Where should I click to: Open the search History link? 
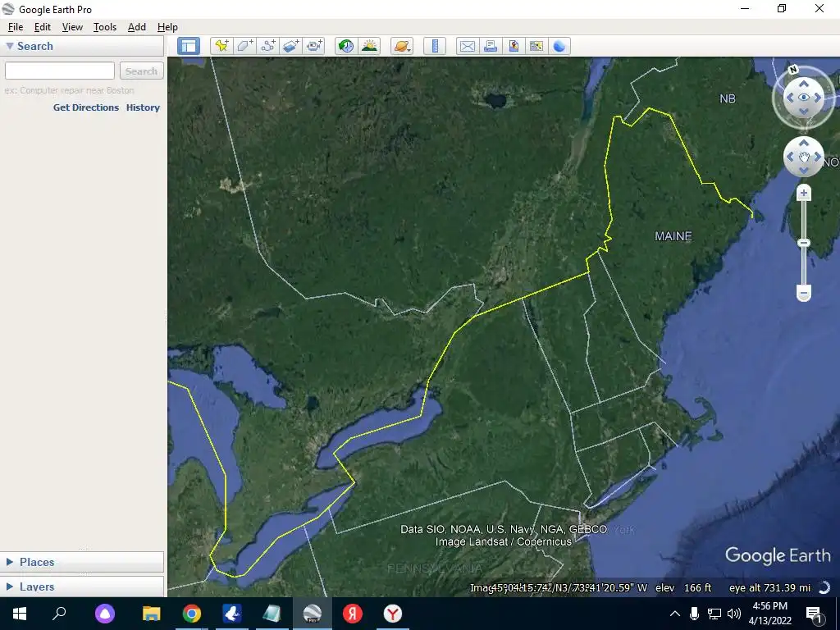point(143,107)
